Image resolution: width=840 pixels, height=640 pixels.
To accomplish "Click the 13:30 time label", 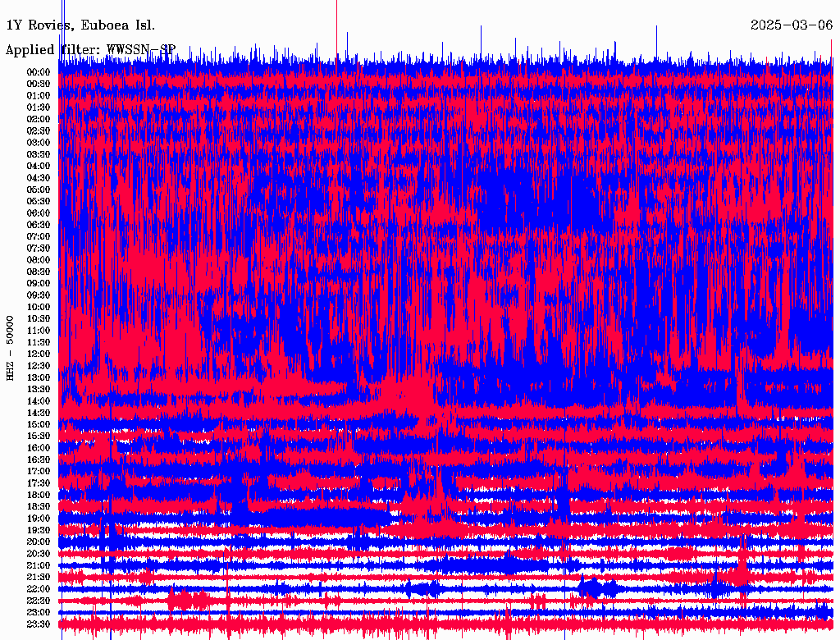I will pos(39,390).
